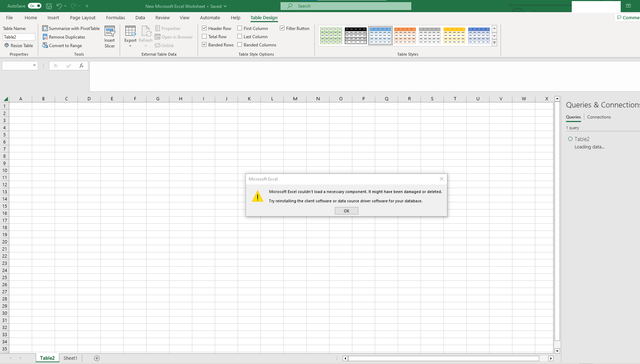Open the Insert Slicer tool
The height and width of the screenshot is (364, 640).
[x=110, y=36]
